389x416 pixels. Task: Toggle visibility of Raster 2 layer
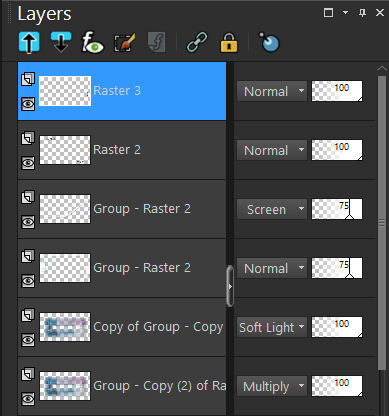pyautogui.click(x=28, y=163)
